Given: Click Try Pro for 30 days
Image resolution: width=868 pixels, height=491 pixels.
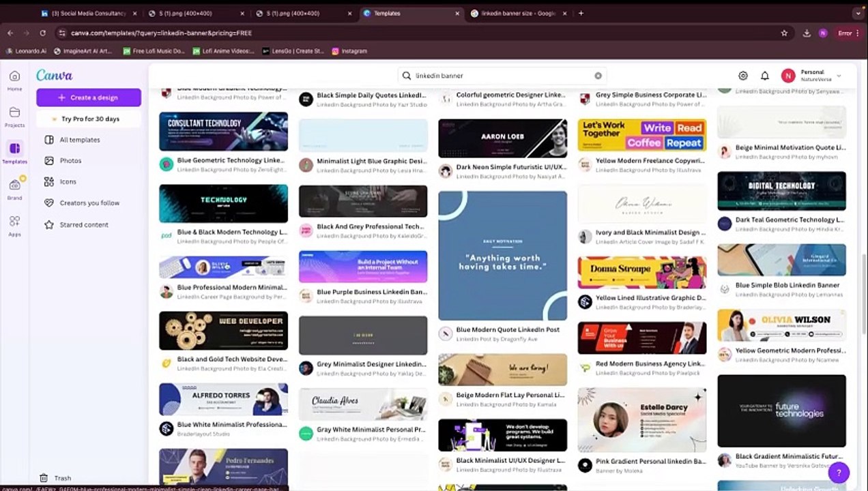Looking at the screenshot, I should point(89,119).
